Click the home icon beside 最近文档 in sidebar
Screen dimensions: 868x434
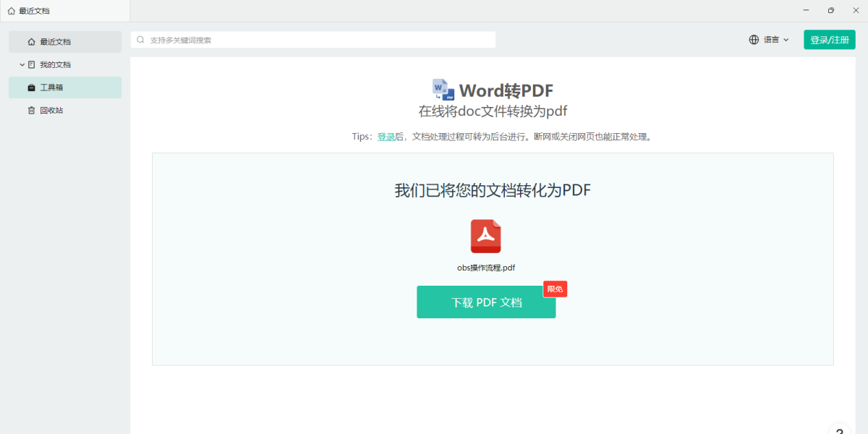(31, 42)
